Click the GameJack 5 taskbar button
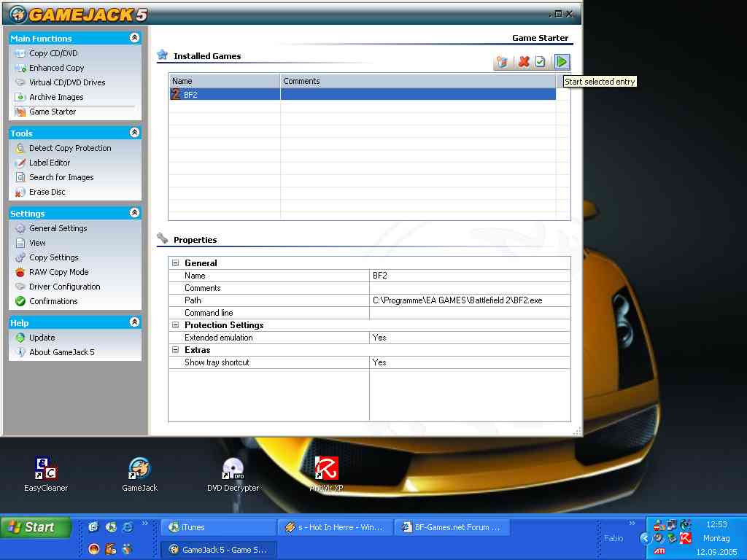 tap(219, 550)
